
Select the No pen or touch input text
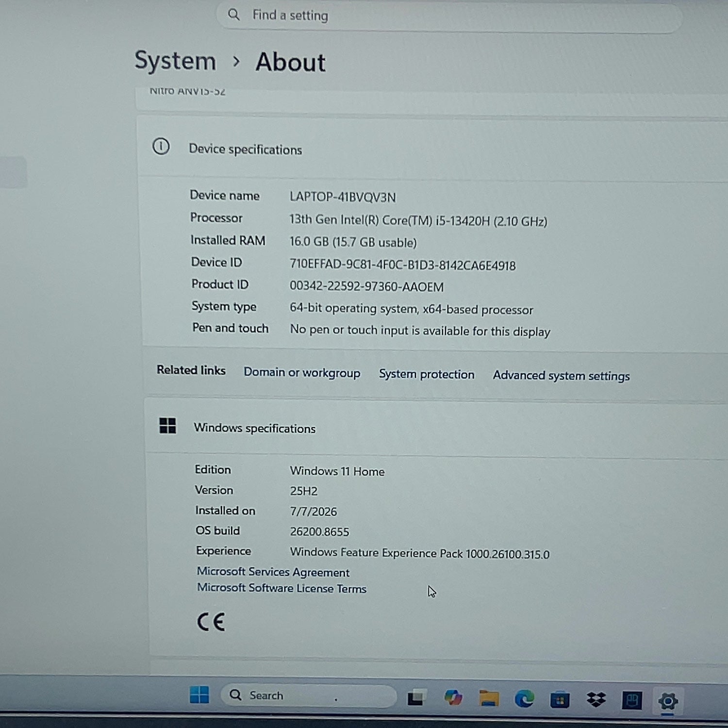tap(420, 331)
